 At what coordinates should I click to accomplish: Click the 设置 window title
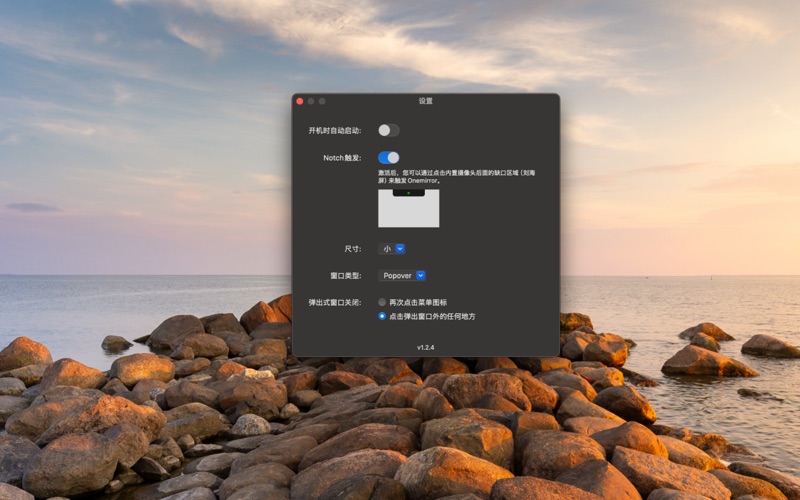coord(426,101)
